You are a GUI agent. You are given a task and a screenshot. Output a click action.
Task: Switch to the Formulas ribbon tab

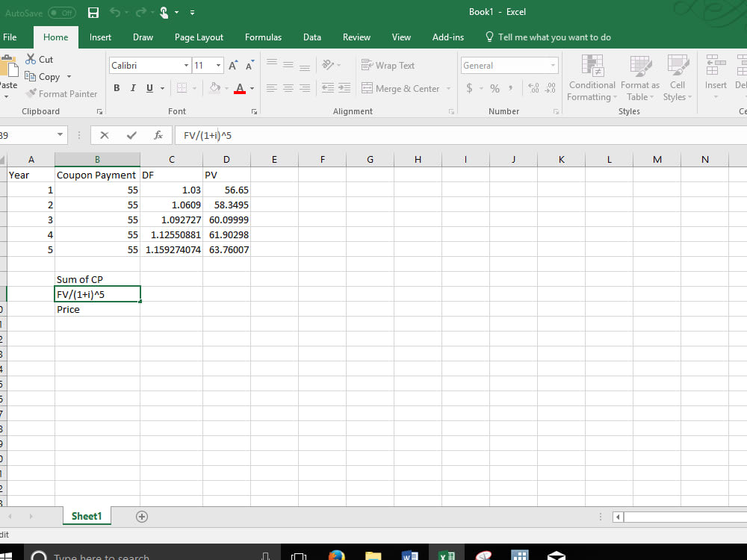pyautogui.click(x=263, y=37)
